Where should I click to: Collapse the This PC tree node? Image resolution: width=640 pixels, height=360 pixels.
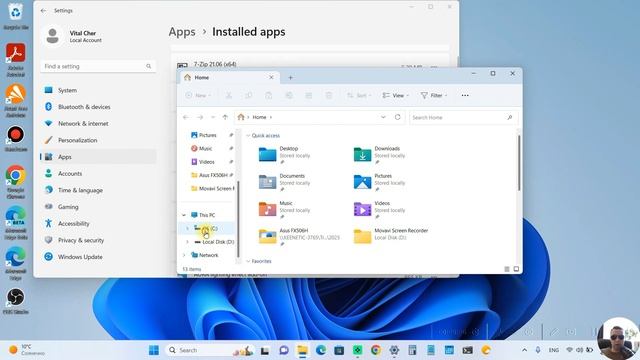coord(184,215)
